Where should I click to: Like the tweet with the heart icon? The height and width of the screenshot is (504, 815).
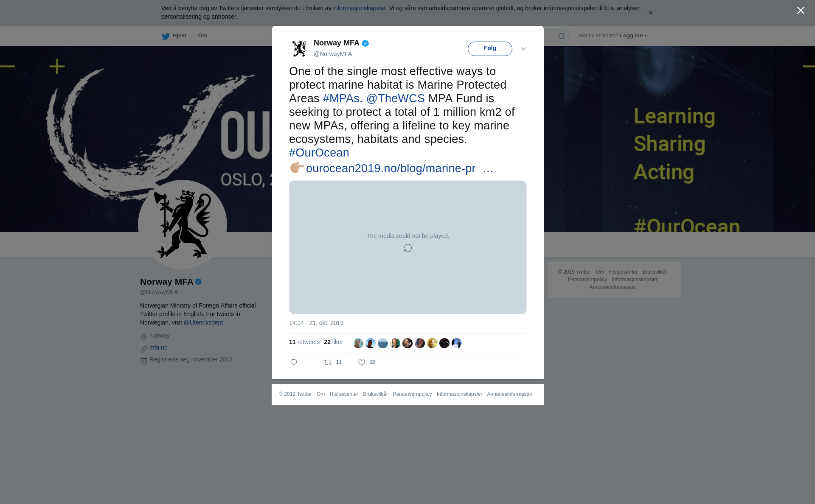[362, 362]
